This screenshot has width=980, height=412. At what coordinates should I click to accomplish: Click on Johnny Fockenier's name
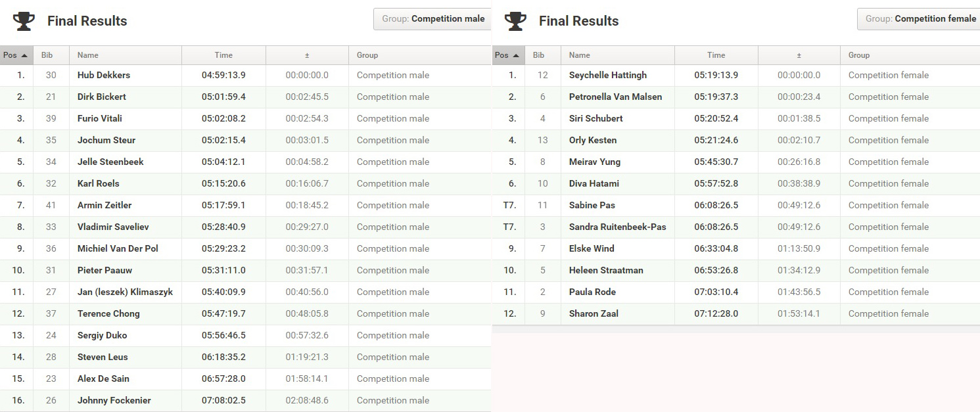pyautogui.click(x=114, y=400)
